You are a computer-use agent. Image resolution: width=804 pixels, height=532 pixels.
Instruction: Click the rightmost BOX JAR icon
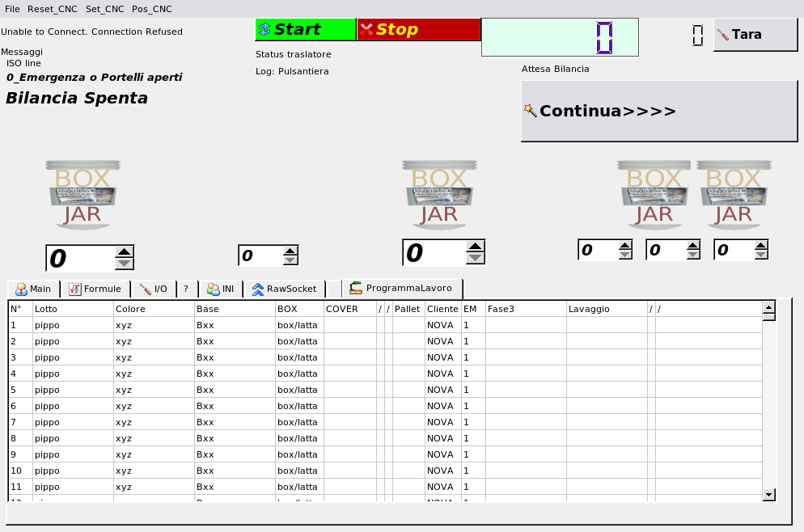(734, 194)
